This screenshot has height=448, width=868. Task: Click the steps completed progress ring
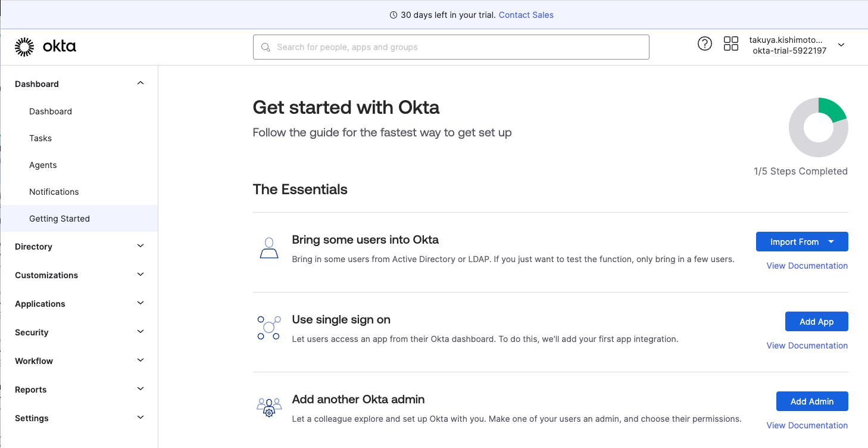coord(818,127)
